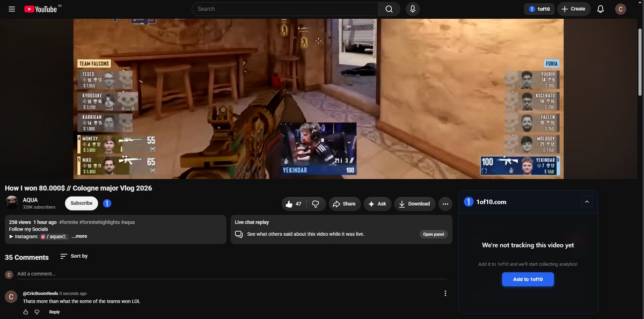The height and width of the screenshot is (319, 644).
Task: Open live chat replay panel
Action: click(433, 234)
